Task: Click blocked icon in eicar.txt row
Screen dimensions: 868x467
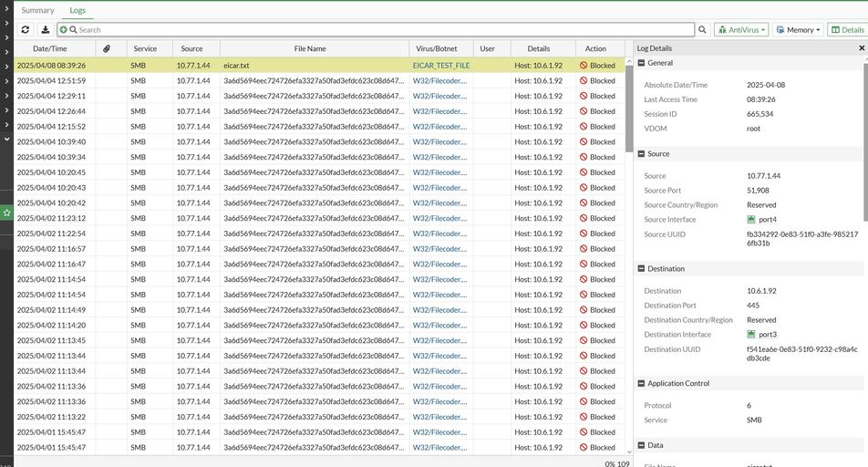Action: tap(584, 66)
